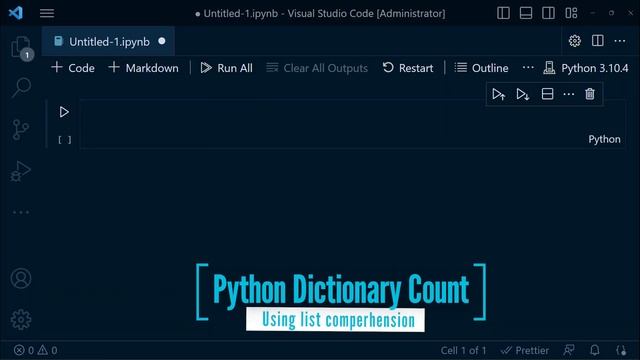
Task: Open the Run and Debug view
Action: pyautogui.click(x=21, y=171)
